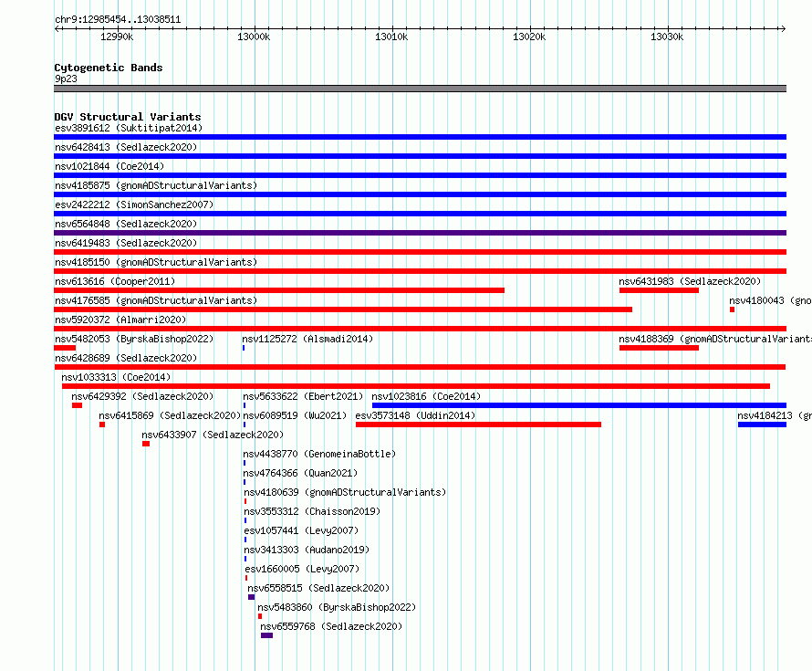Click the blue bar of nsv1023816
Screen dimensions: 812x671
point(579,405)
